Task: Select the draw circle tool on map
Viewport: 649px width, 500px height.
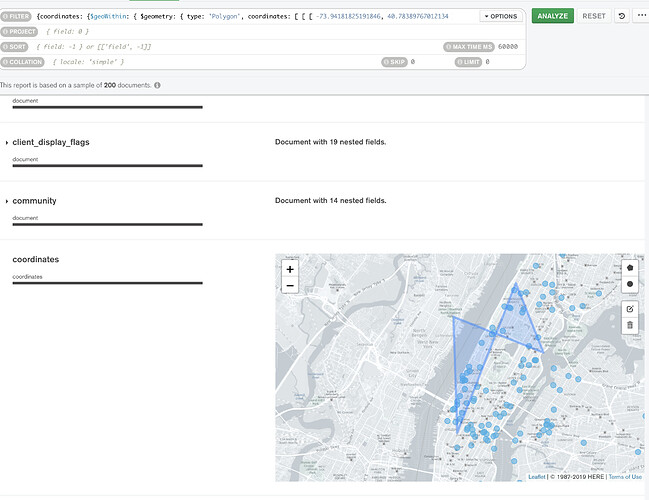Action: pos(629,284)
